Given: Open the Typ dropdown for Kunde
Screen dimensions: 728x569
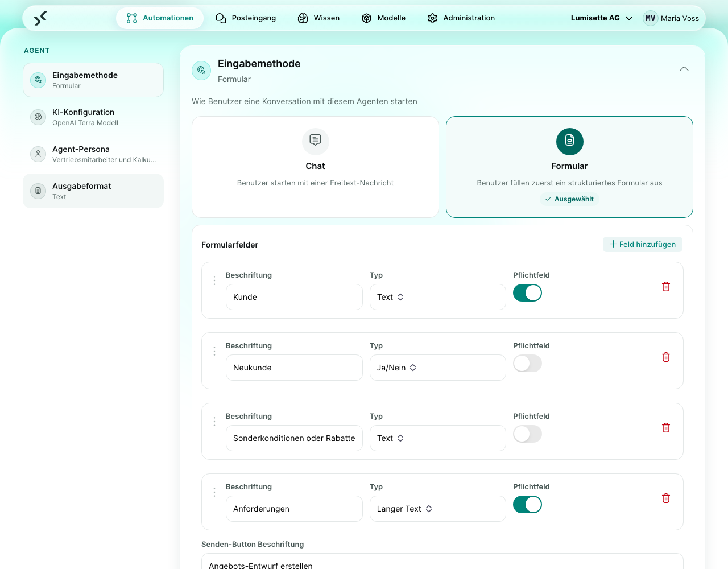Looking at the screenshot, I should [438, 297].
